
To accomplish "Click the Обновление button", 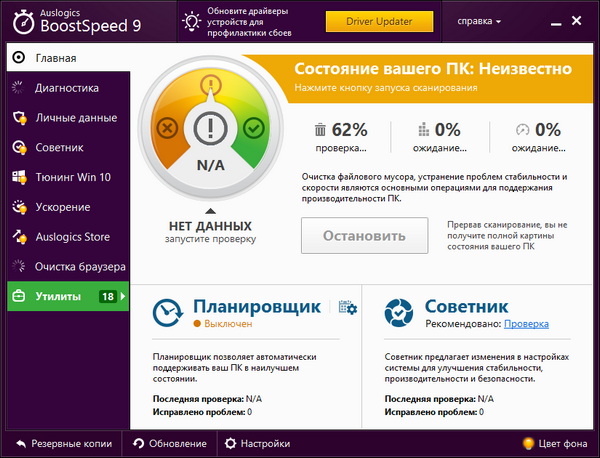I will 170,443.
